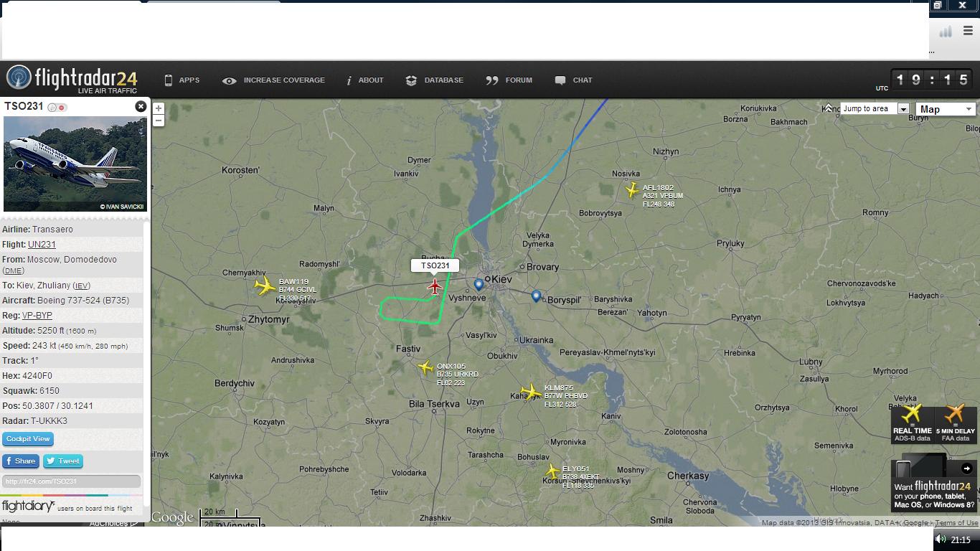Select the red TSO231 aircraft on map
The image size is (980, 551).
(x=434, y=287)
